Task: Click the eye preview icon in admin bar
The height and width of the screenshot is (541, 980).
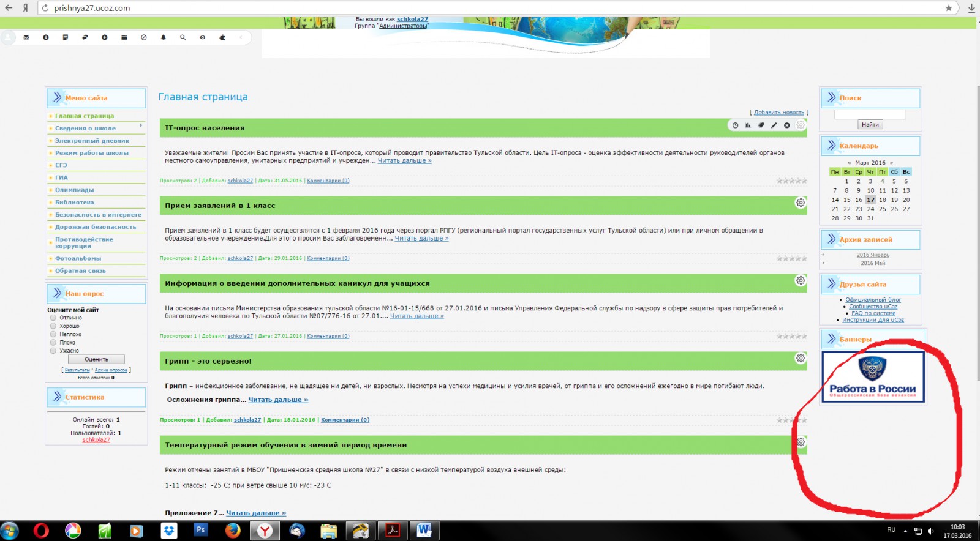Action: (x=203, y=37)
